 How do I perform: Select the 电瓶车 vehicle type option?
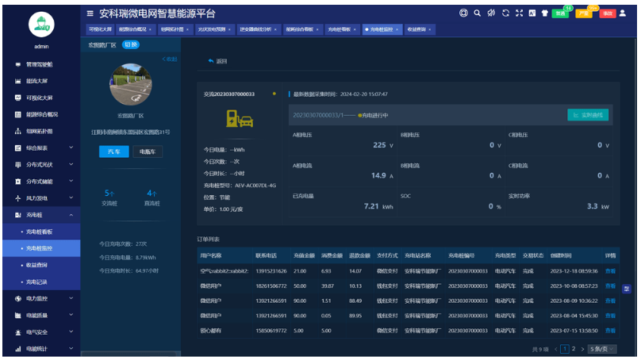148,151
